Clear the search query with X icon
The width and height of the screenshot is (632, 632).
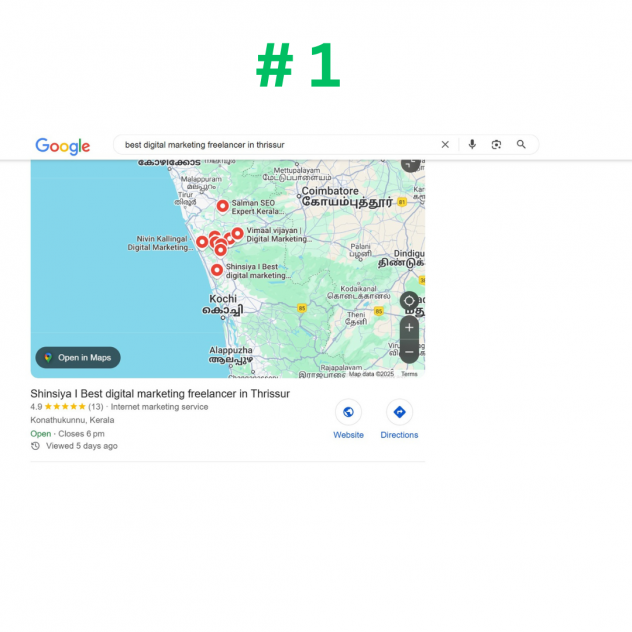(x=445, y=145)
